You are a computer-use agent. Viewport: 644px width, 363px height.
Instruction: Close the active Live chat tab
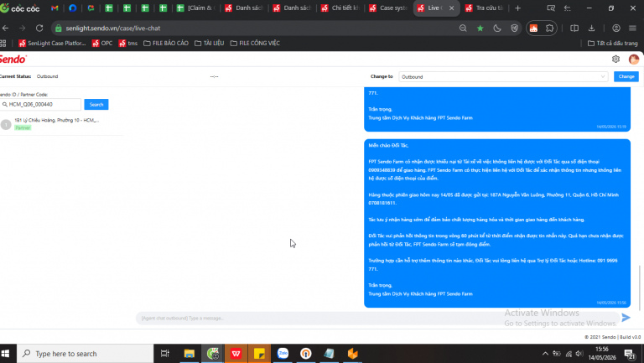tap(451, 8)
